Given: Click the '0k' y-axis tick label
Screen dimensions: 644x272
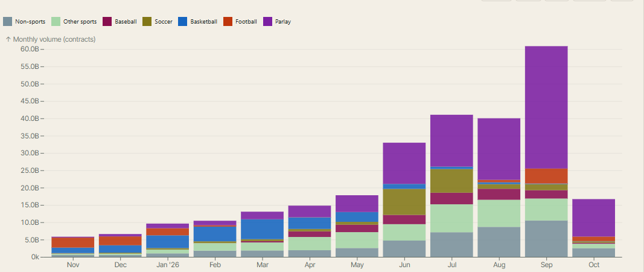Looking at the screenshot, I should 35,257.
